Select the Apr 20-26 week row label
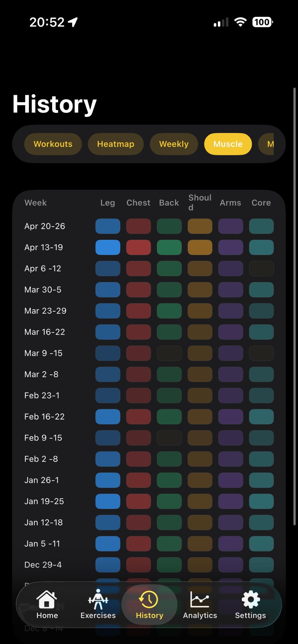Screen dimensions: 298x644 (x=45, y=226)
